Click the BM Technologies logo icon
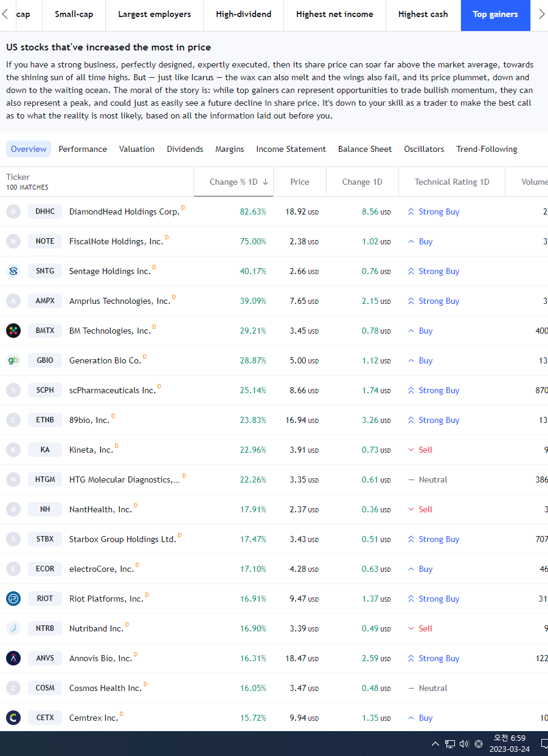The width and height of the screenshot is (548, 756). coord(13,331)
